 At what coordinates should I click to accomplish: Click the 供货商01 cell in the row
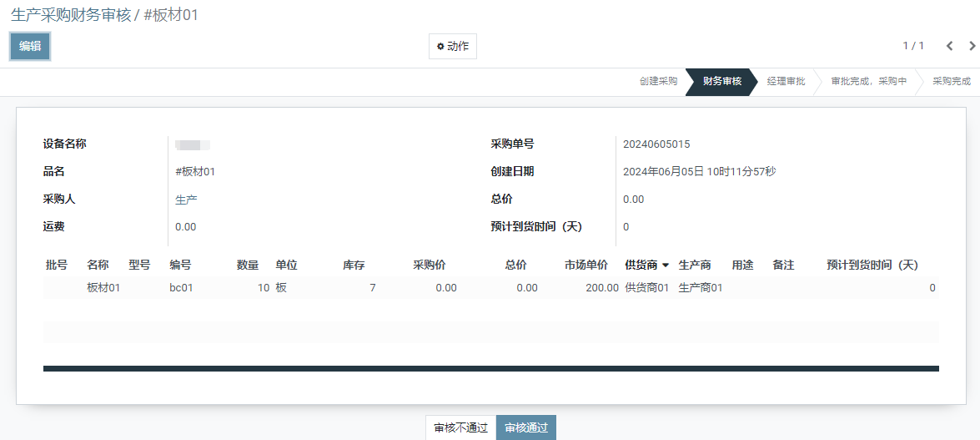tap(646, 288)
